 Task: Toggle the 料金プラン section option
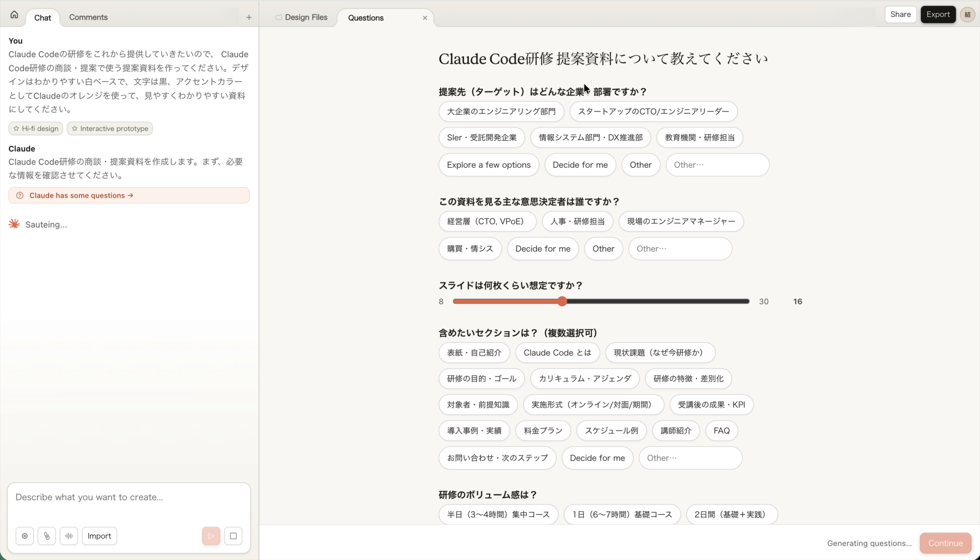point(543,430)
